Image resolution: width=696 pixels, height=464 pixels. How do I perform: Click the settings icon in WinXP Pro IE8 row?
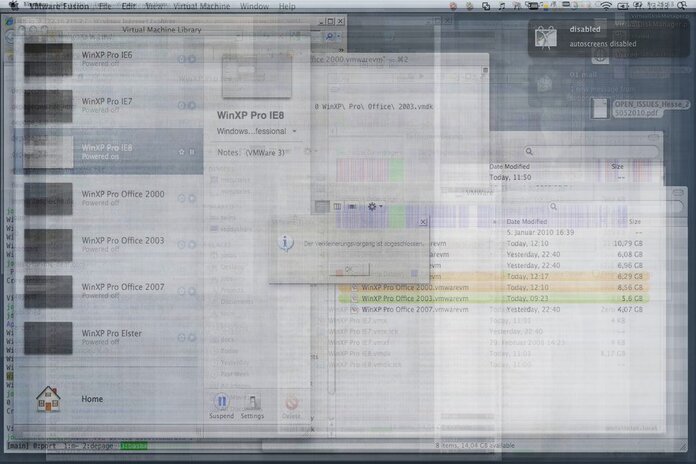[x=182, y=152]
